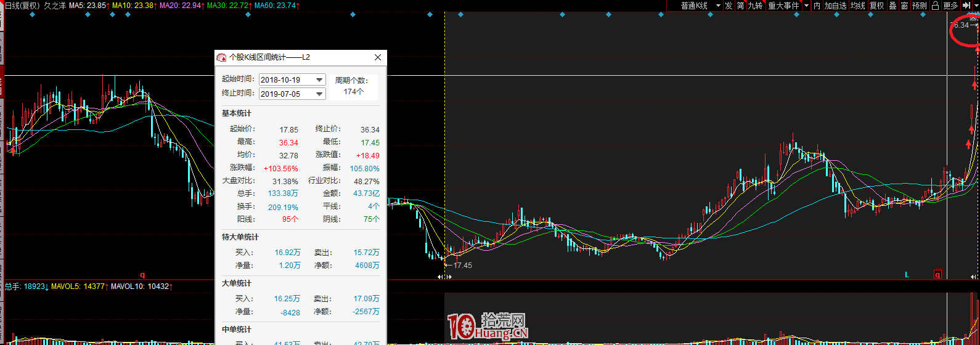980x345 pixels.
Task: Click the statistics dialog title icon
Action: [x=221, y=57]
